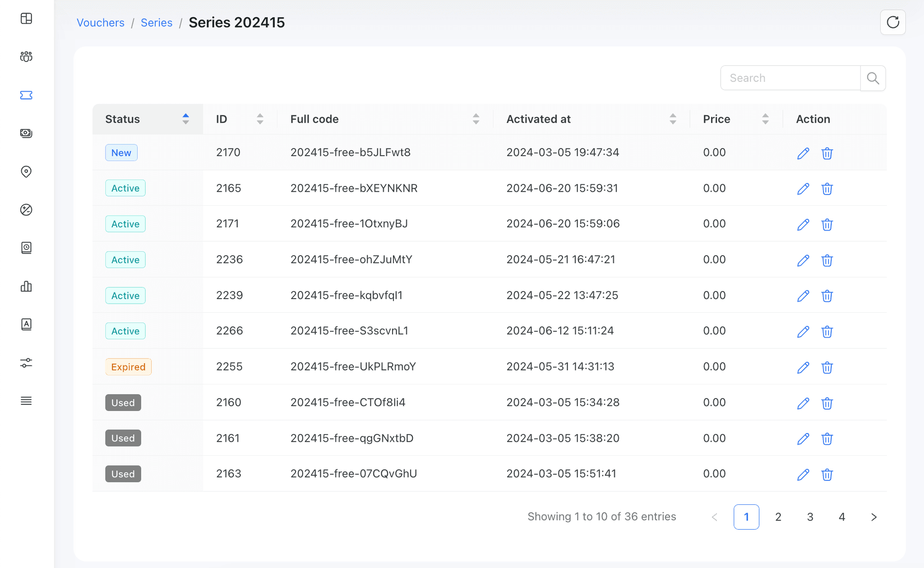Click code 202415-free-07CQvGhU
The height and width of the screenshot is (568, 924).
pos(354,474)
